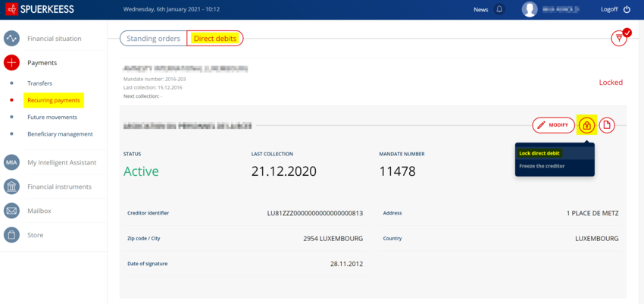Click date of signature 28.11.2012

pyautogui.click(x=347, y=264)
